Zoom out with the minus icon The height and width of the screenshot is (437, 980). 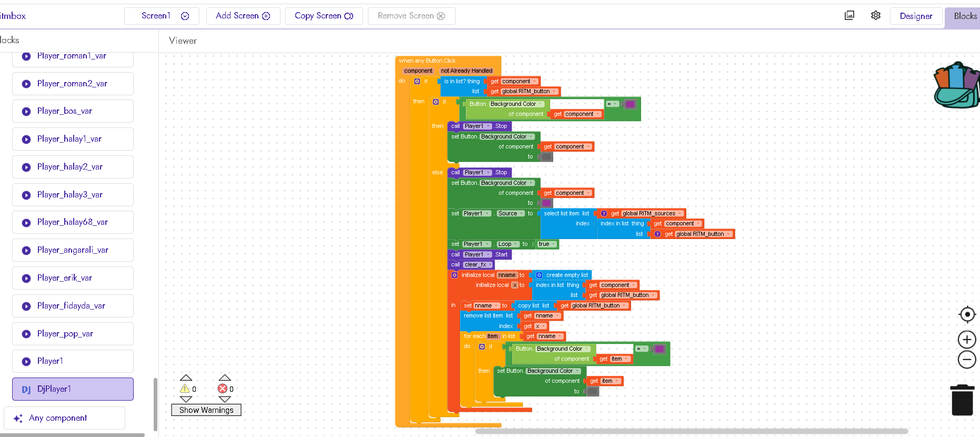967,360
